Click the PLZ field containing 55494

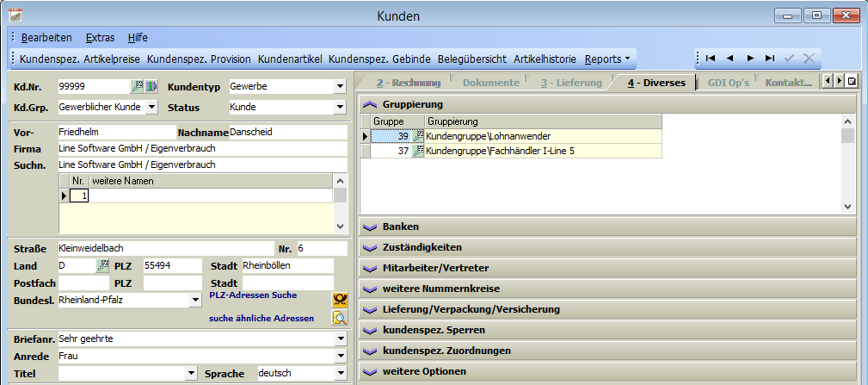tap(172, 266)
